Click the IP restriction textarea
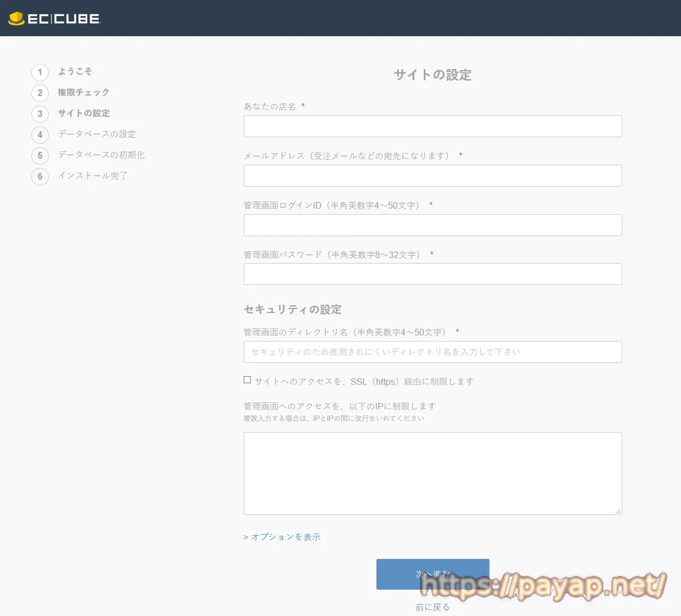 pyautogui.click(x=432, y=473)
